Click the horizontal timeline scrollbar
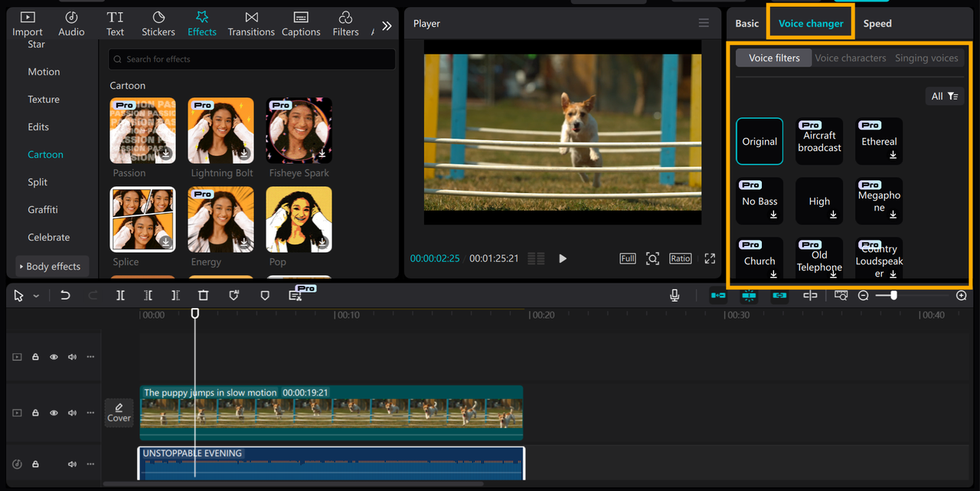The image size is (980, 491). (293, 483)
